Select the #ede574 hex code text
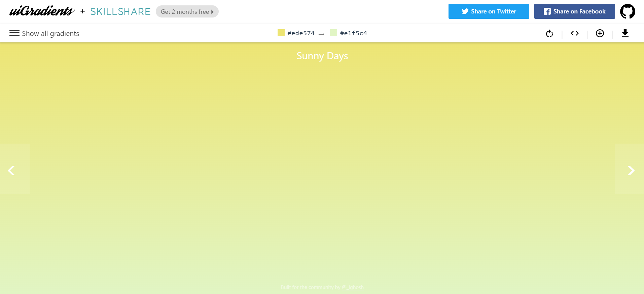The height and width of the screenshot is (294, 644). 301,33
